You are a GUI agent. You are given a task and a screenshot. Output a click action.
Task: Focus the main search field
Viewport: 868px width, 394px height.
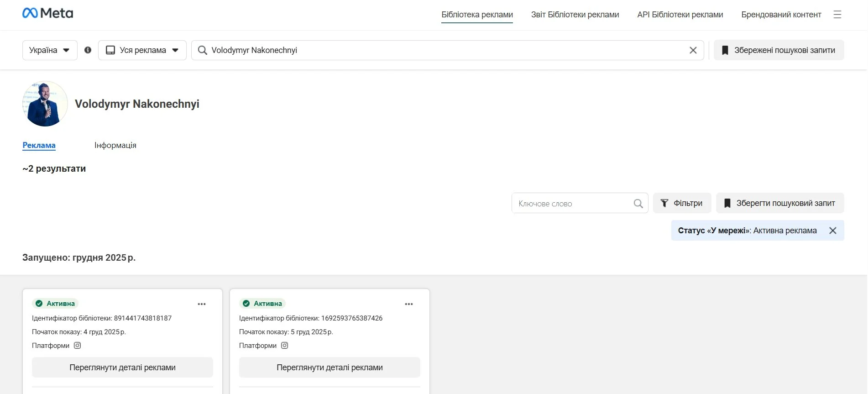click(x=447, y=50)
